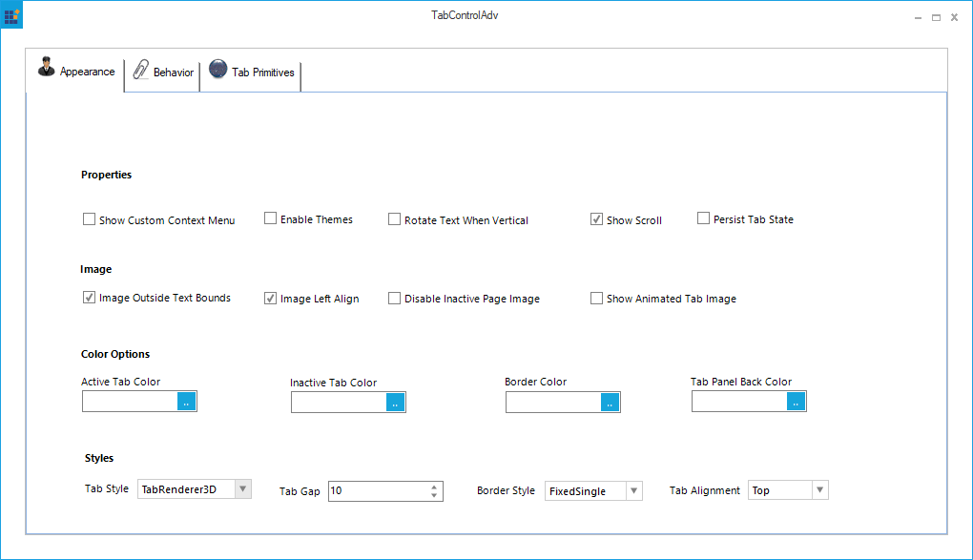The height and width of the screenshot is (560, 973).
Task: Open the Border Color picker button
Action: coord(610,402)
